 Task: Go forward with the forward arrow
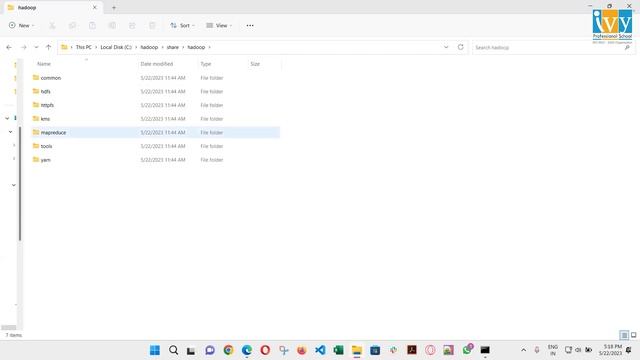click(24, 47)
